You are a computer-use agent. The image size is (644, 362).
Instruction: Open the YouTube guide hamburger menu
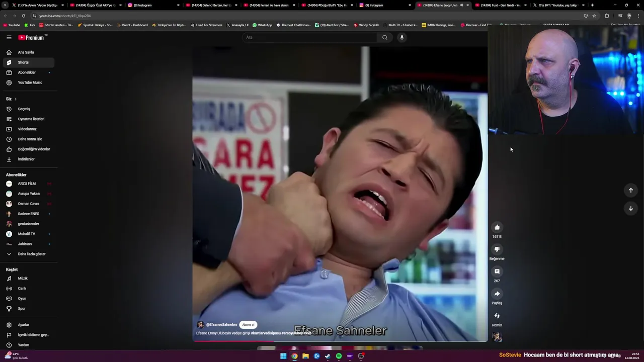(9, 37)
